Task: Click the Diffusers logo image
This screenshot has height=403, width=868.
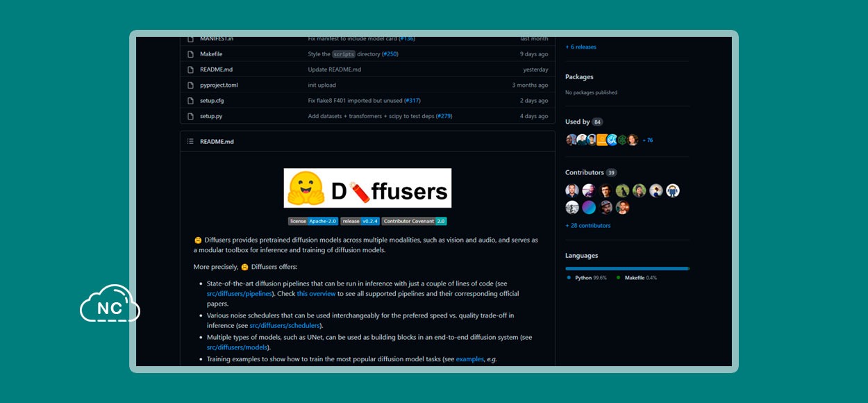Action: point(367,188)
